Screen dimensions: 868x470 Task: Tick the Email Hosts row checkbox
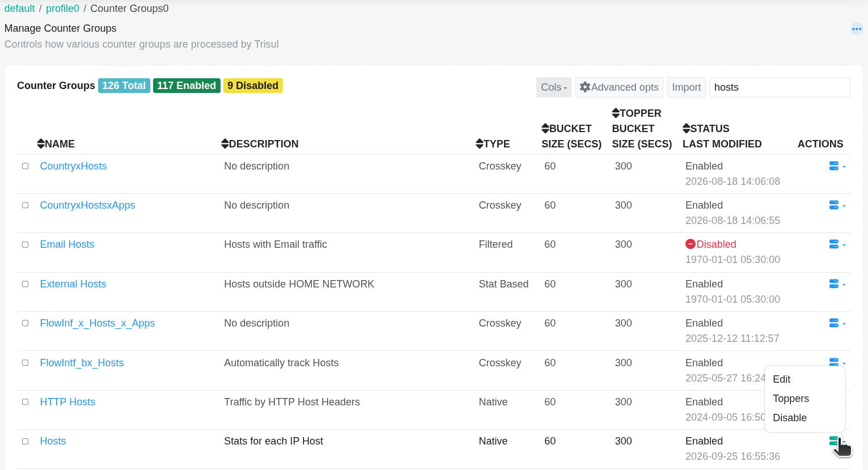(25, 244)
